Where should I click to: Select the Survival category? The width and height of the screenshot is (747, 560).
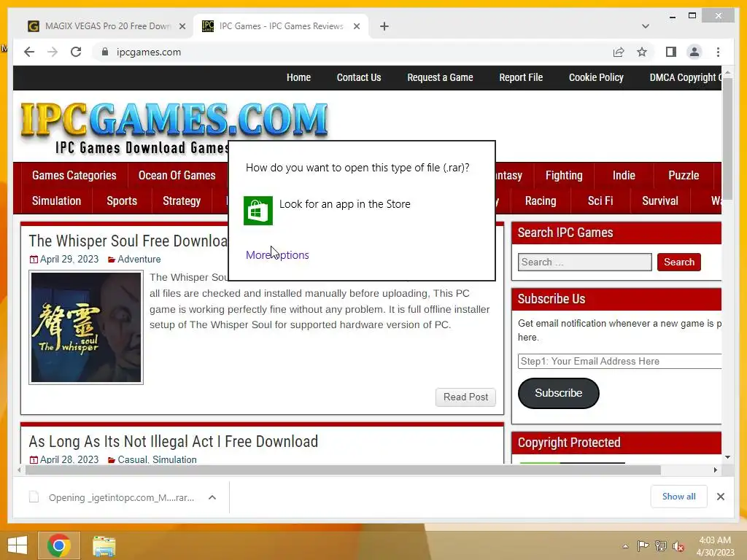[659, 201]
